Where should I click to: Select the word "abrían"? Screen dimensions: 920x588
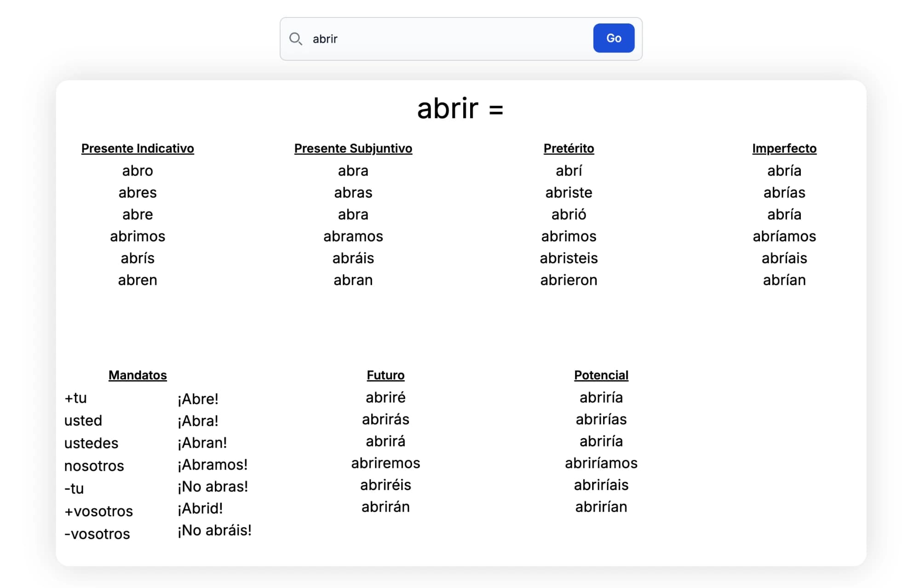(x=784, y=280)
